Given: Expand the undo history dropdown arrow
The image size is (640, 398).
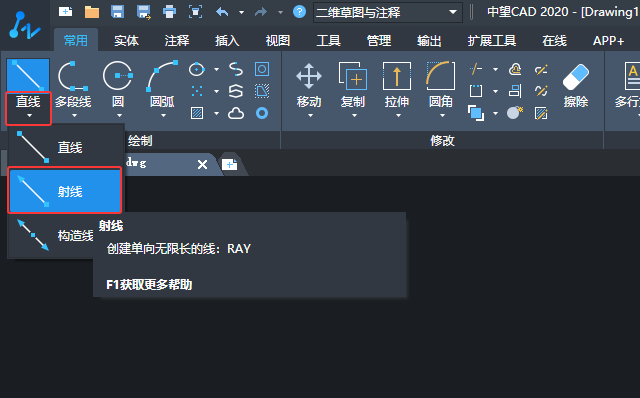Looking at the screenshot, I should 242,13.
